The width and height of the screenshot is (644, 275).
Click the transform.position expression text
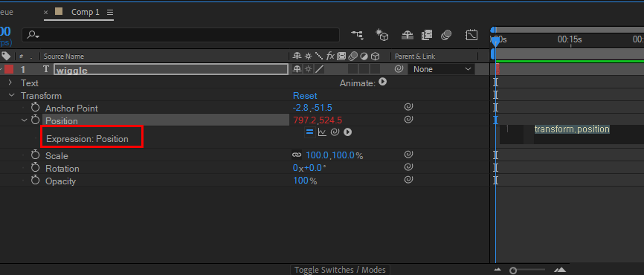(572, 129)
